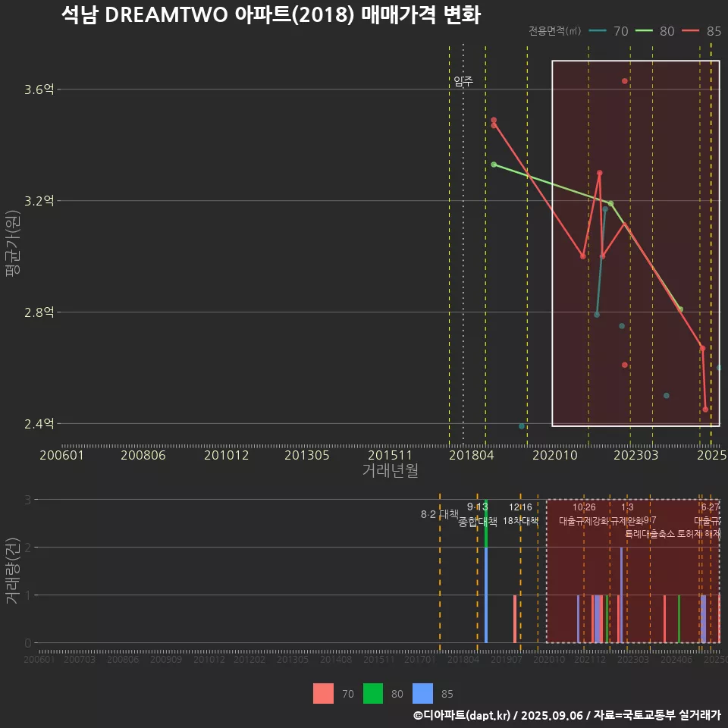Click the tall green volume bar reaching 3
Screen dimensions: 728x728
[x=485, y=523]
